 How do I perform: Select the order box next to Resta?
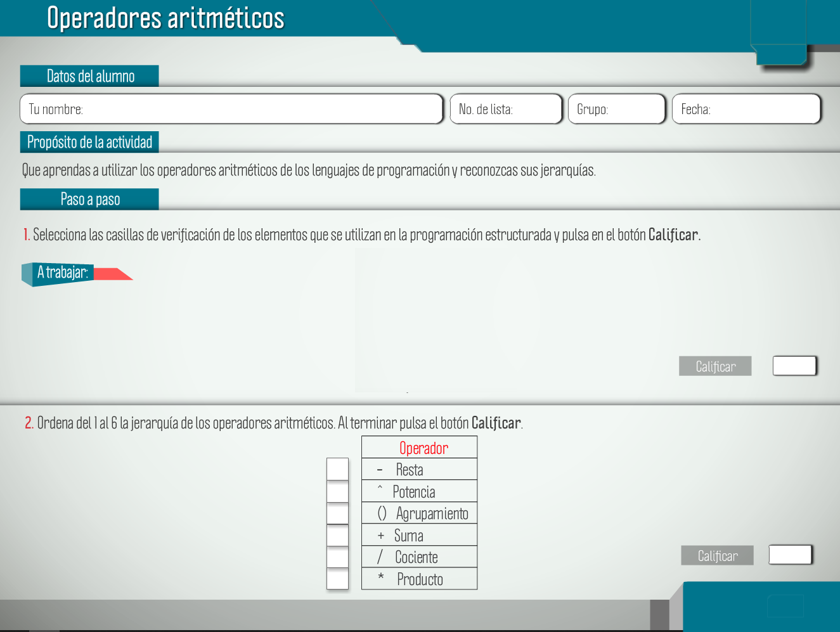pos(337,470)
